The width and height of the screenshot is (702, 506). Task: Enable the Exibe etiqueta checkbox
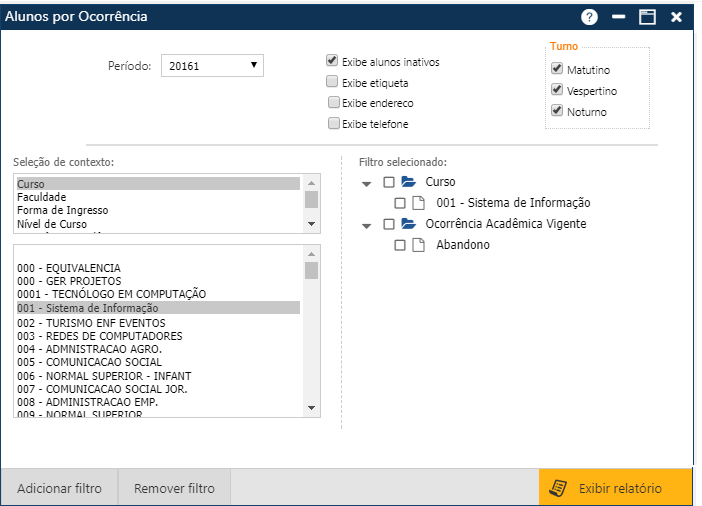point(332,82)
